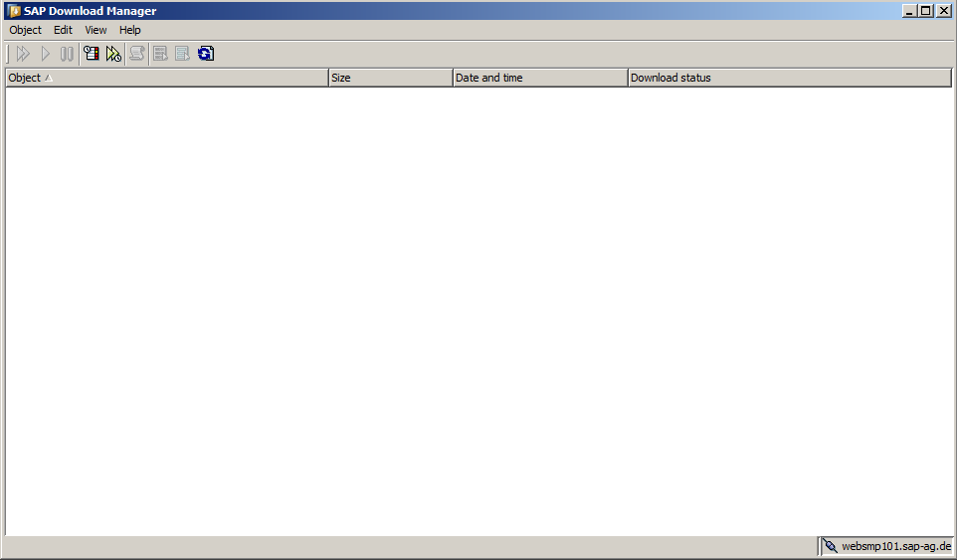957x560 pixels.
Task: Maximize the SAP Download Manager window
Action: point(926,11)
